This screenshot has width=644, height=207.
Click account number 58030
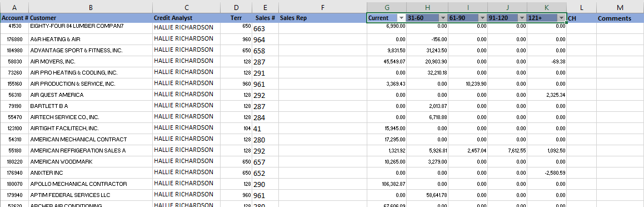tap(14, 62)
